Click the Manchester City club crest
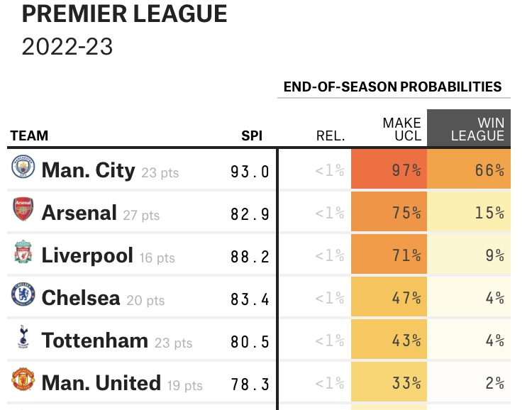The image size is (532, 410). (x=23, y=168)
